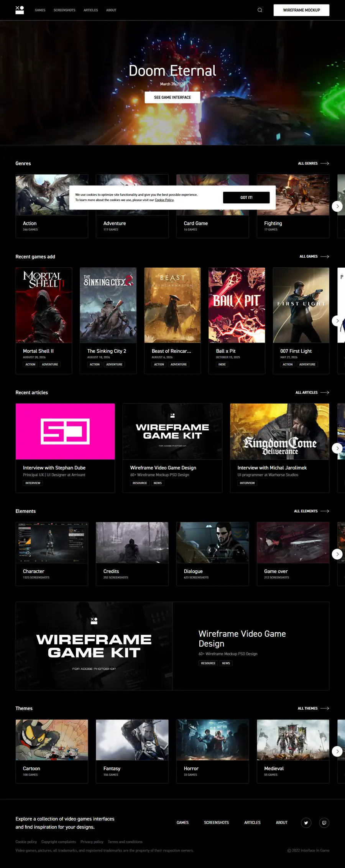Open the Horror theme card
The width and height of the screenshot is (345, 868).
(213, 751)
